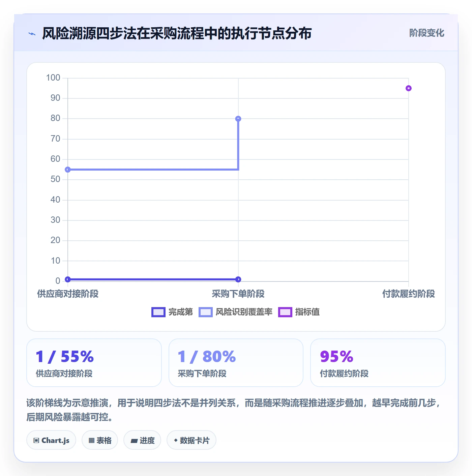Click the 55 data point at 供应商对接阶段

tap(68, 170)
